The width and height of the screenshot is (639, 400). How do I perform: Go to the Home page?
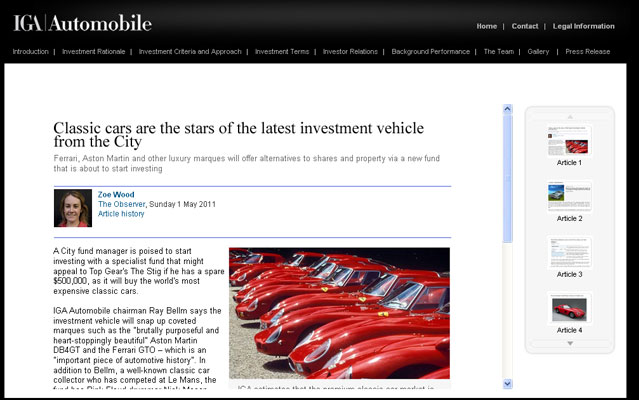(x=486, y=26)
